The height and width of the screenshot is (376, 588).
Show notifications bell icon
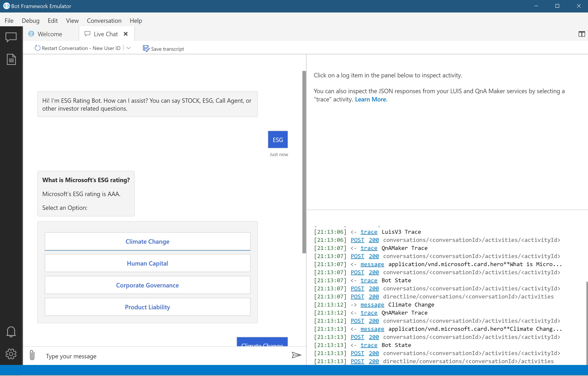tap(11, 332)
